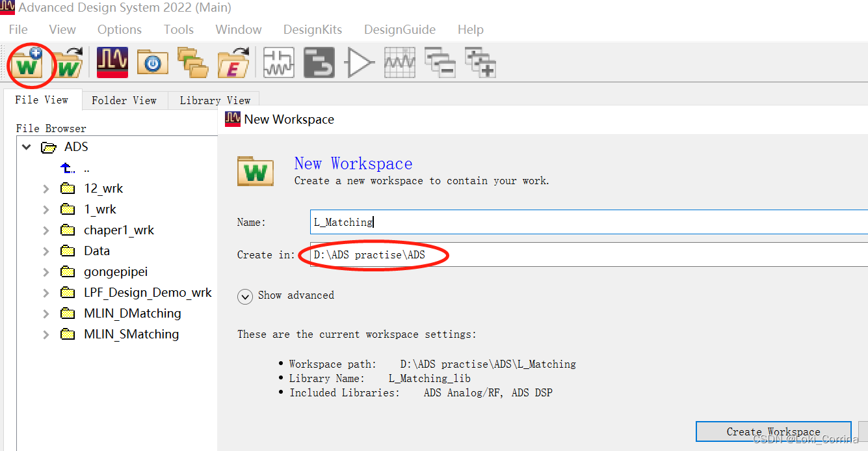This screenshot has width=868, height=451.
Task: Select the LPF_Design_Demo_wrk folder
Action: click(x=148, y=293)
